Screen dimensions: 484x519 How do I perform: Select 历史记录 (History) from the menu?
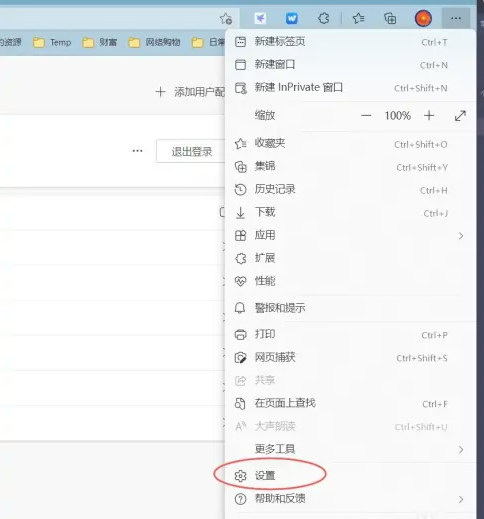pos(350,189)
